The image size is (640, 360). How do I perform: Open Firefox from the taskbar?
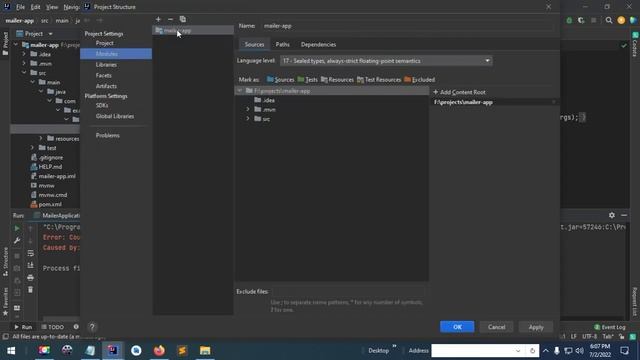[x=159, y=350]
